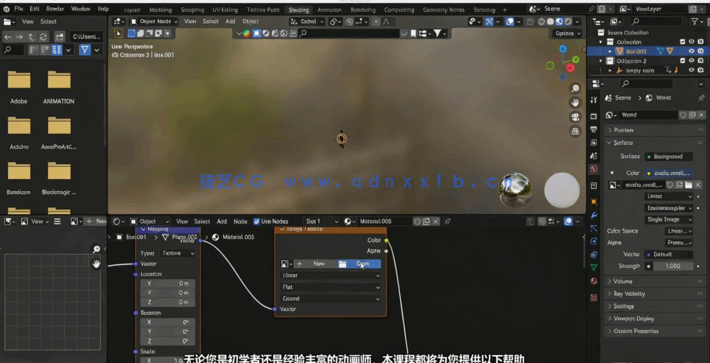Click the blue Z axis on the navigation gizmo
This screenshot has height=363, width=710.
pos(562,48)
